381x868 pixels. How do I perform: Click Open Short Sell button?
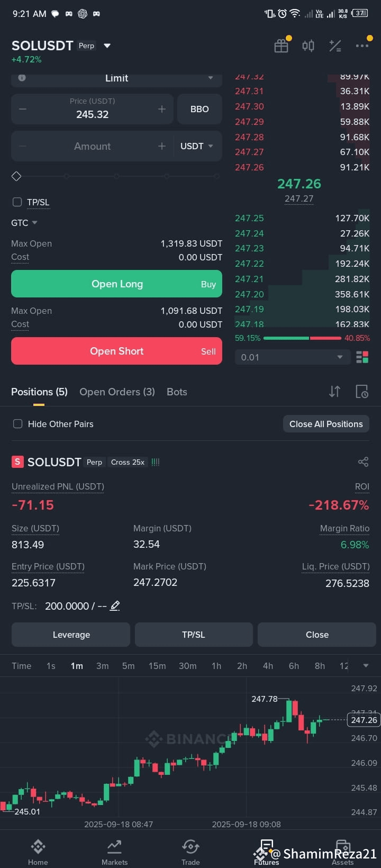(116, 351)
